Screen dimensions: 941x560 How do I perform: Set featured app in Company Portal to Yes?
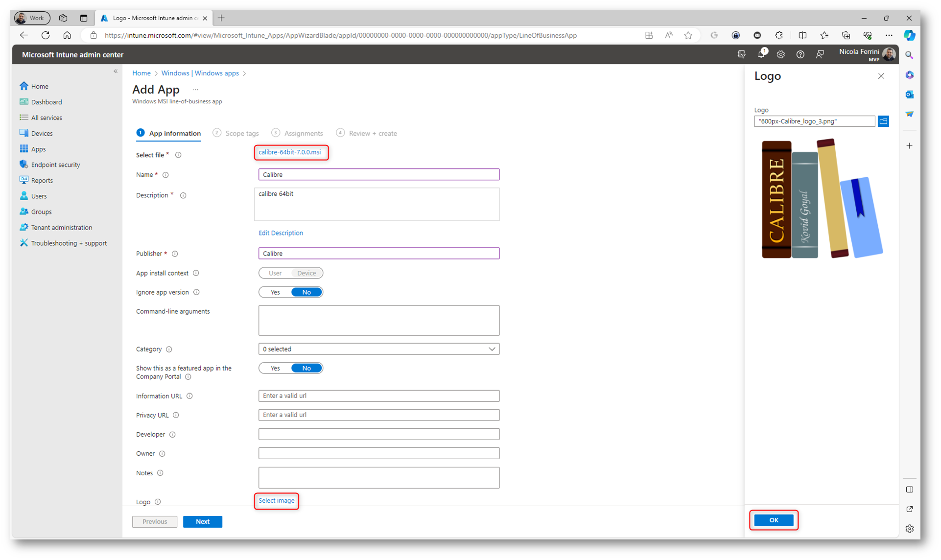[275, 368]
